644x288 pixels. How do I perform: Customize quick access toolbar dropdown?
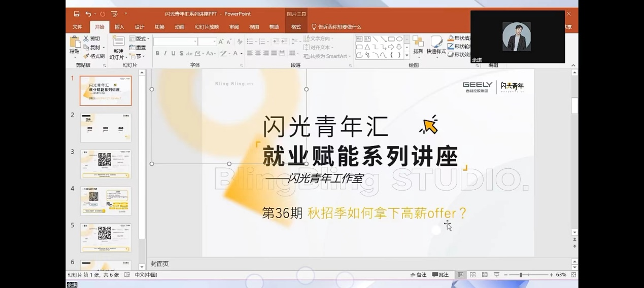pyautogui.click(x=126, y=14)
